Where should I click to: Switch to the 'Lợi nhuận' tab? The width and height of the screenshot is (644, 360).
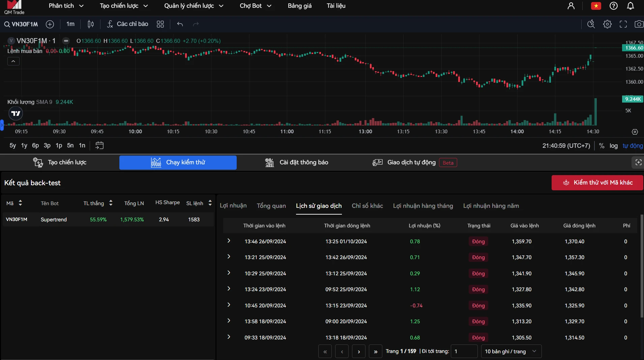click(x=233, y=206)
